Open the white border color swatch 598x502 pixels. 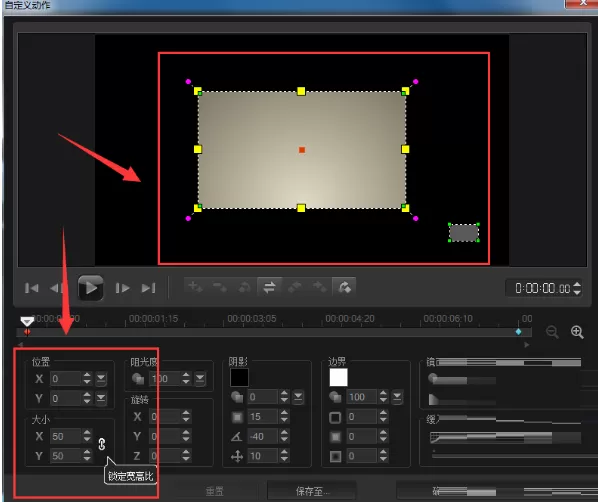click(x=338, y=377)
